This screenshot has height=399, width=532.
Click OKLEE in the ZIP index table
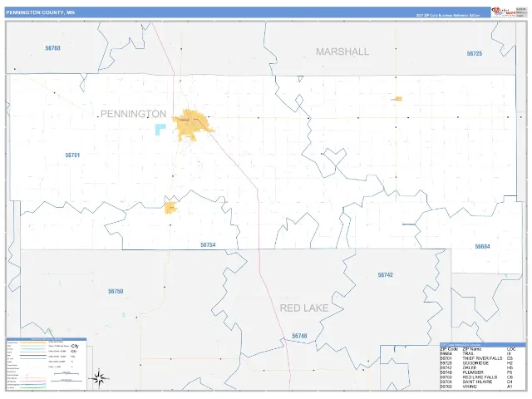[470, 367]
